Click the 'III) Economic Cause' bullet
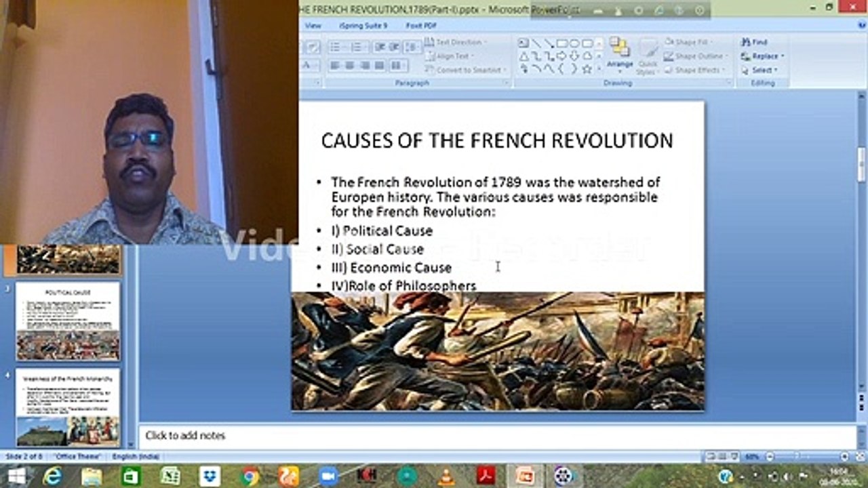Viewport: 868px width, 488px height. click(391, 268)
